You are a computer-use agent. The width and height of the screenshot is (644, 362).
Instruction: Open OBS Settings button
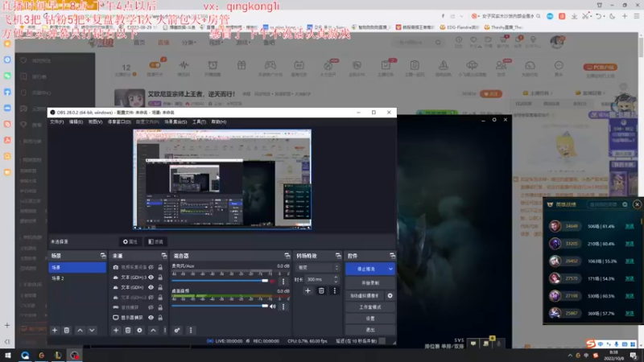[x=370, y=319]
